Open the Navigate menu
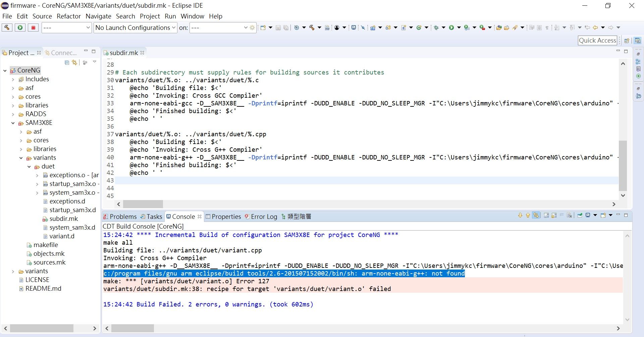The height and width of the screenshot is (337, 644). coord(98,16)
